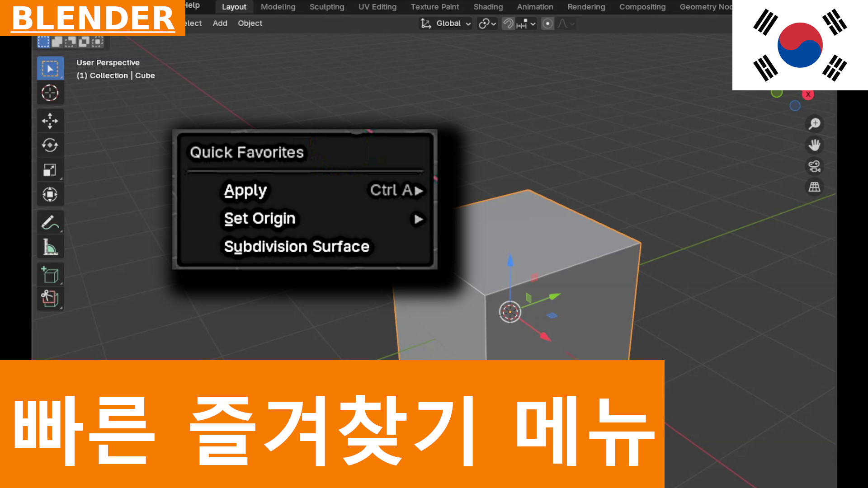868x488 pixels.
Task: Switch perspective/orthographic grid icon
Action: tap(814, 187)
